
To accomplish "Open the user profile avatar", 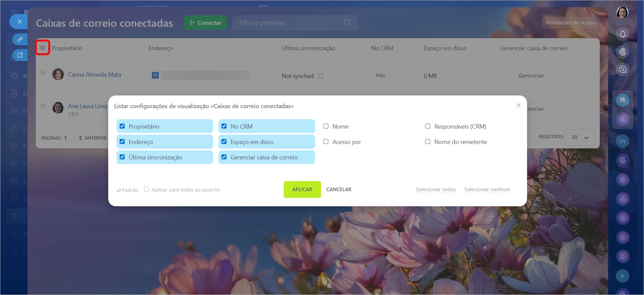I will (x=622, y=13).
